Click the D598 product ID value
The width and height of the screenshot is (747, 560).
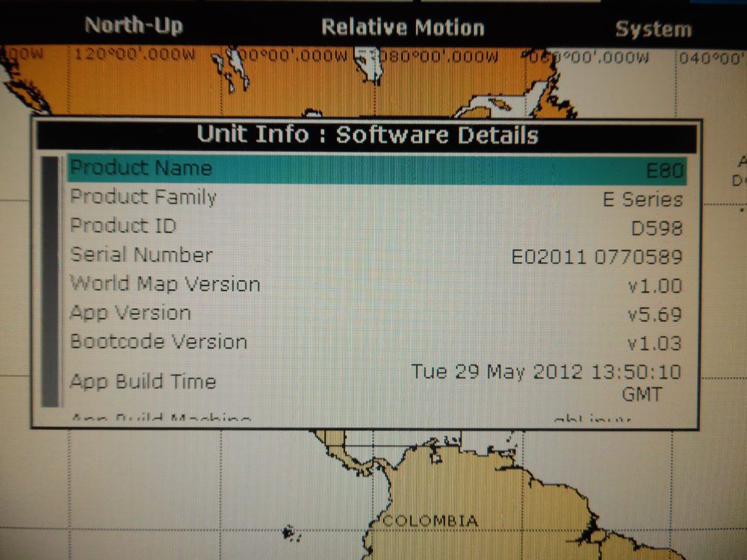[657, 228]
